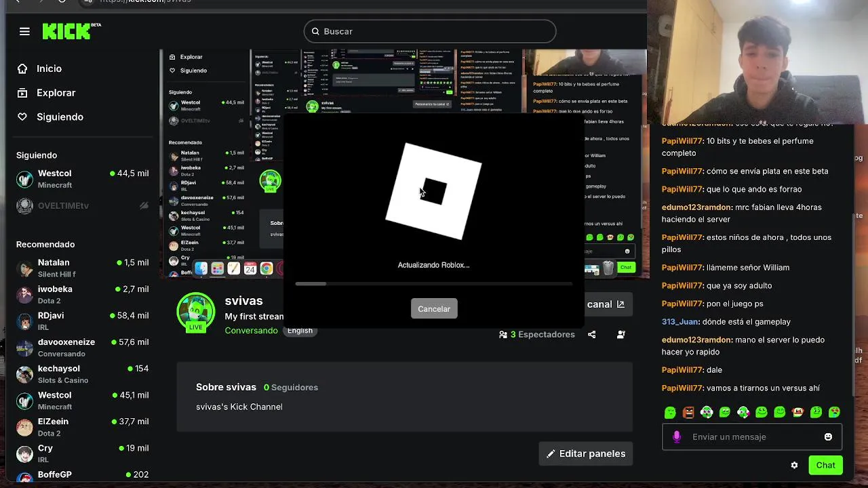Click the 0 Seguidores count

tap(290, 387)
